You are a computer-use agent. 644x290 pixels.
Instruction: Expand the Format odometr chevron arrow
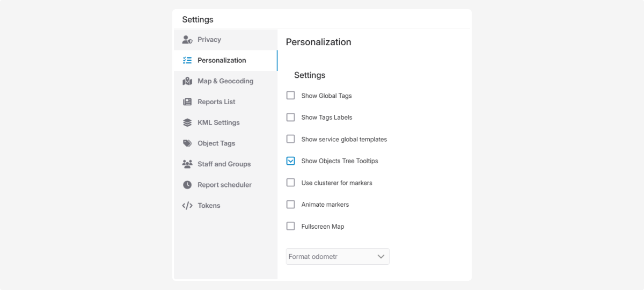[381, 257]
